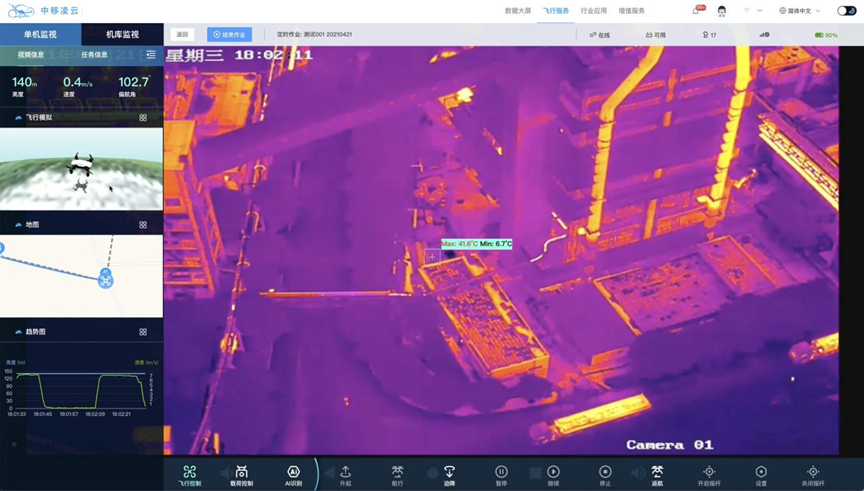864x491 pixels.
Task: Expand the 趋势图 panel grid icon
Action: click(x=143, y=332)
